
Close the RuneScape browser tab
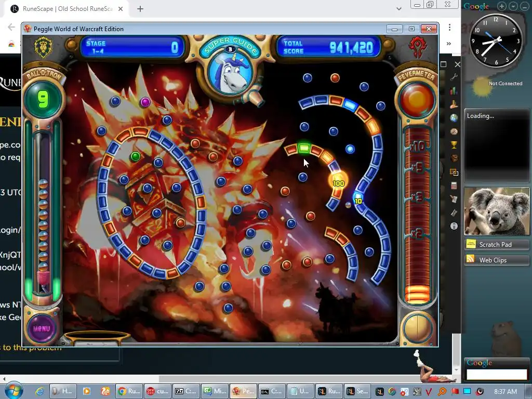tap(121, 9)
